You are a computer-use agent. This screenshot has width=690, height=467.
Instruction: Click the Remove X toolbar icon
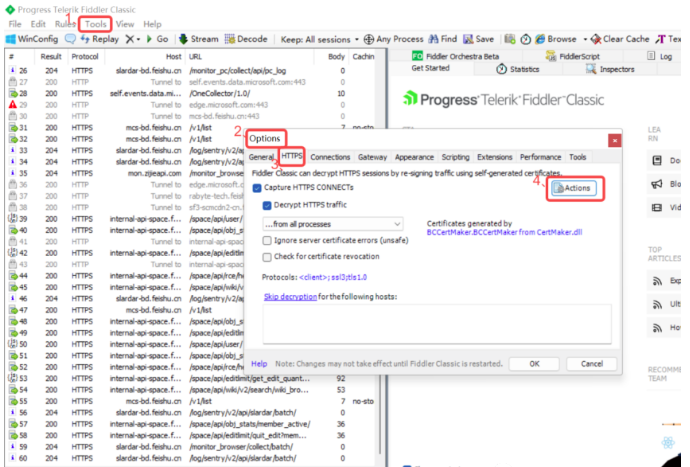[x=129, y=39]
